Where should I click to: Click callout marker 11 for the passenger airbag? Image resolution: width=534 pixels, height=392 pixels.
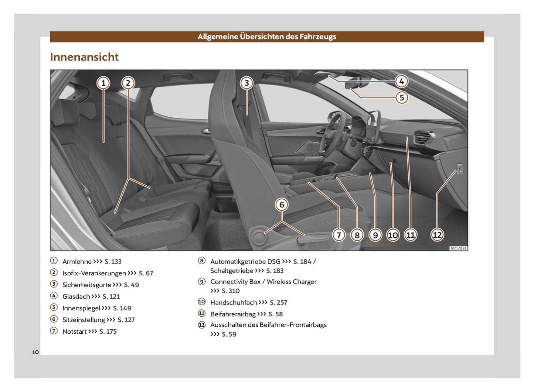411,235
